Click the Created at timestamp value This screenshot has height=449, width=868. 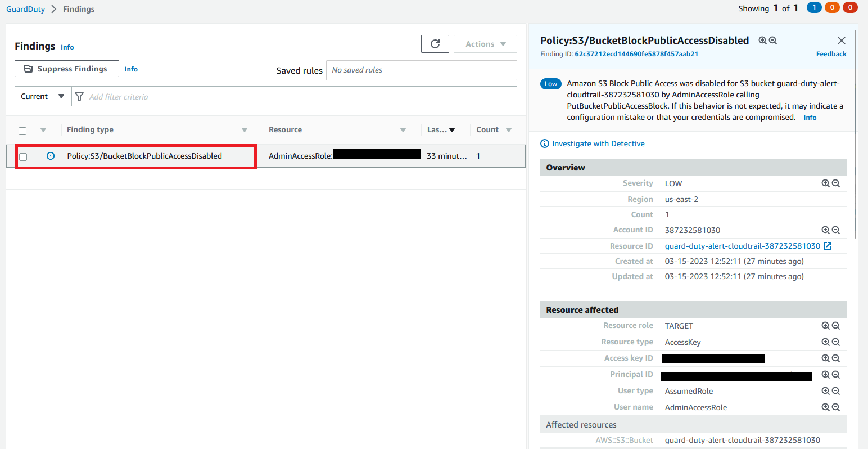click(x=734, y=261)
